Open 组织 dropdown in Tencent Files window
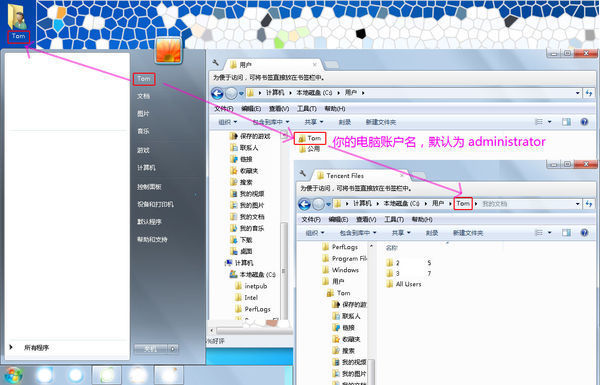Image resolution: width=600 pixels, height=385 pixels. [x=315, y=233]
